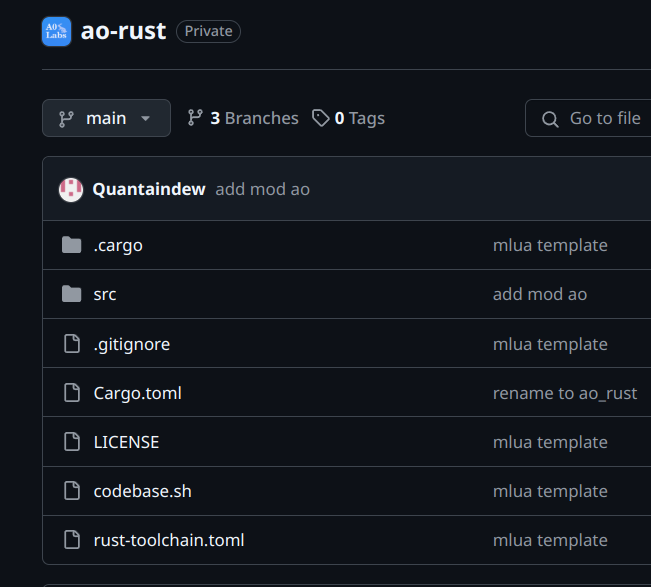Viewport: 651px width, 587px height.
Task: Click the codebase.sh file icon
Action: click(72, 491)
